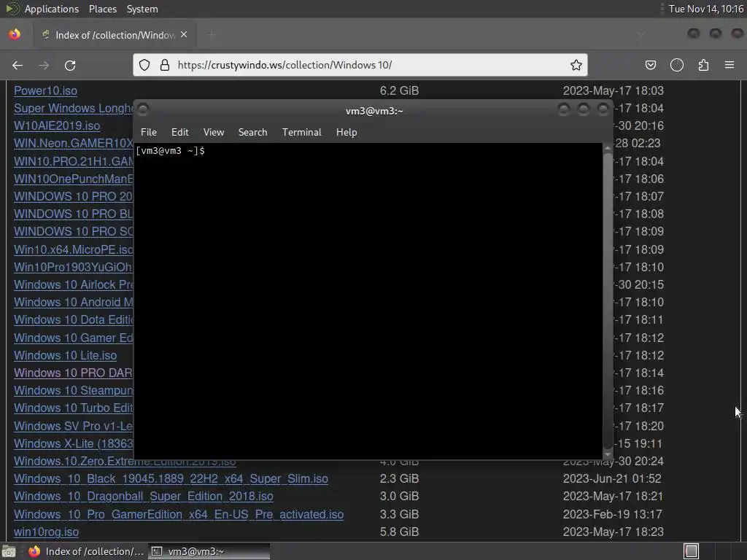Click the workspace switcher square
The height and width of the screenshot is (560, 747).
point(692,551)
